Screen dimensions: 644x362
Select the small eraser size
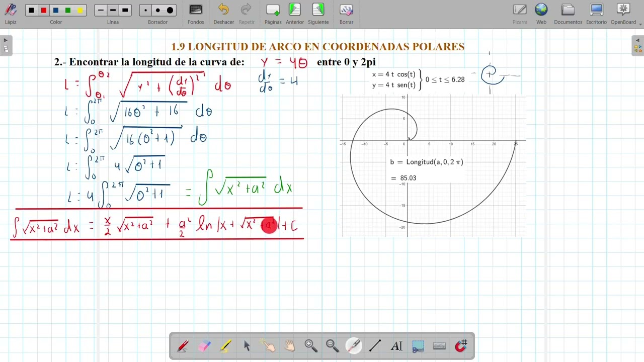click(x=145, y=10)
